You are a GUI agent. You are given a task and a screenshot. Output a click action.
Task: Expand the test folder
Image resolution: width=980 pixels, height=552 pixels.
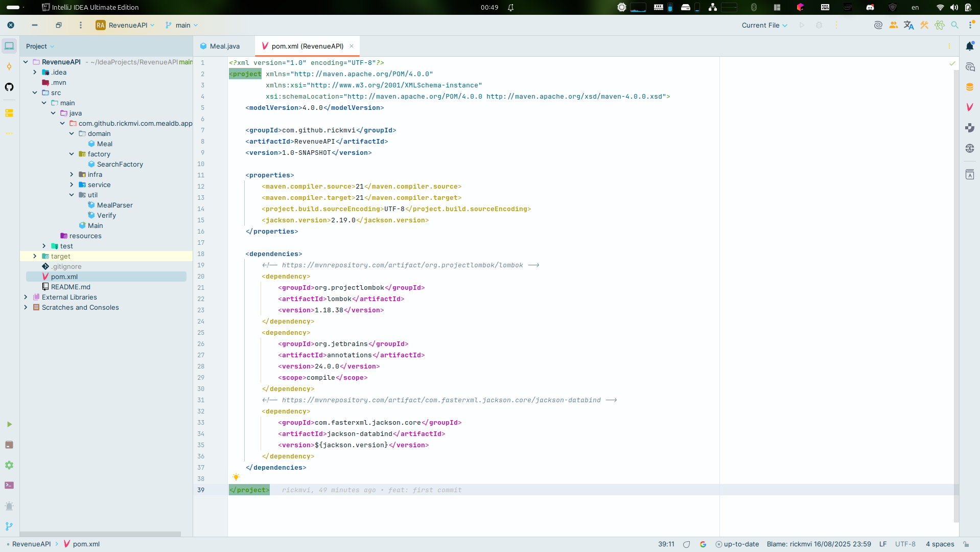(x=44, y=246)
